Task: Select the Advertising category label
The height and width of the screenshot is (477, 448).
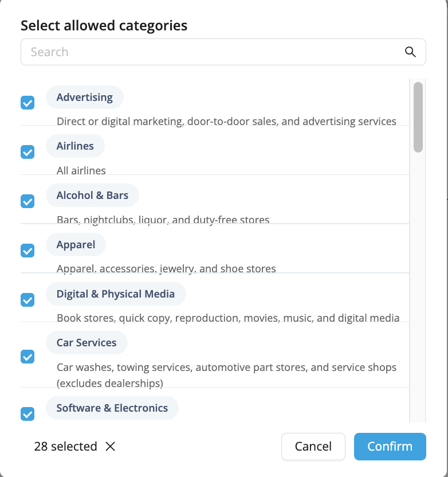Action: tap(84, 97)
